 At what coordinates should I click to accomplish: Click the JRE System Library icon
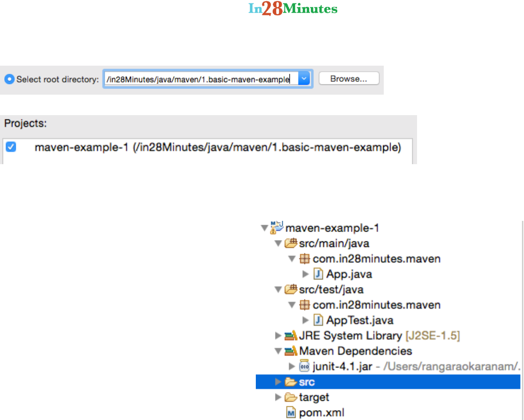tap(291, 336)
